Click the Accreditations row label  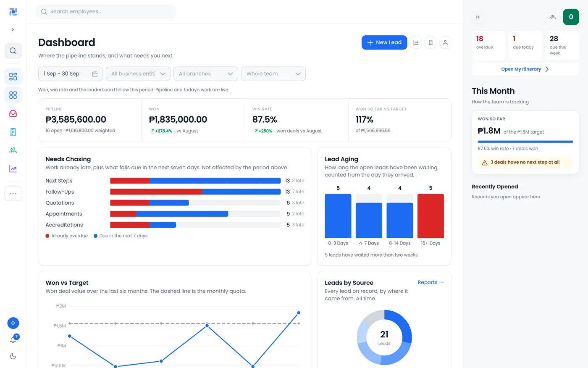pos(64,225)
